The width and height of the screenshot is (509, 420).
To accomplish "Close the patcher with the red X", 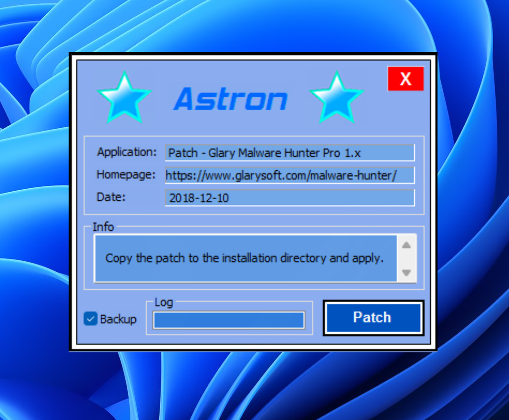I will [x=405, y=79].
